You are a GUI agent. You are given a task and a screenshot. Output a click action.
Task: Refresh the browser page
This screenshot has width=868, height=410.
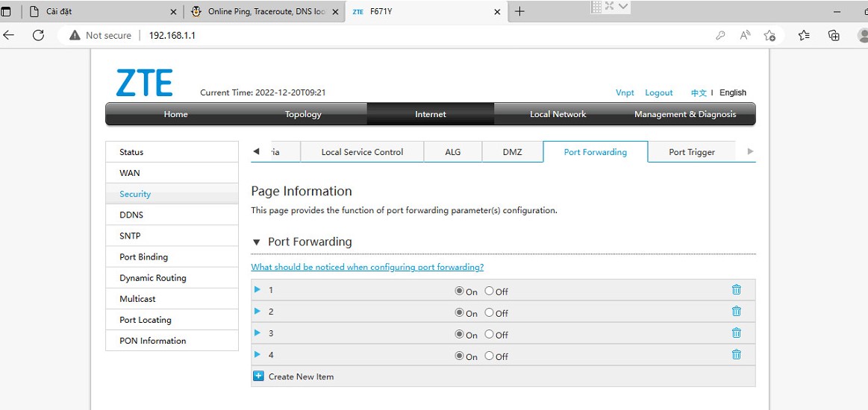[38, 35]
